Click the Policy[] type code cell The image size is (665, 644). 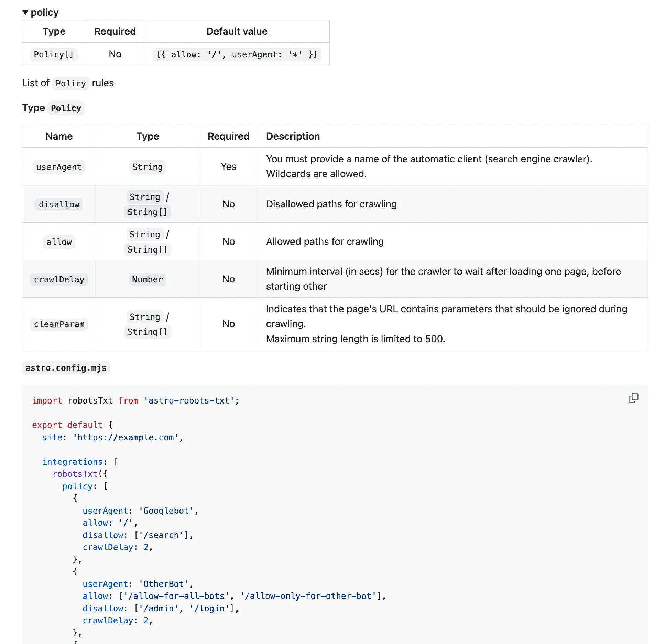coord(54,54)
